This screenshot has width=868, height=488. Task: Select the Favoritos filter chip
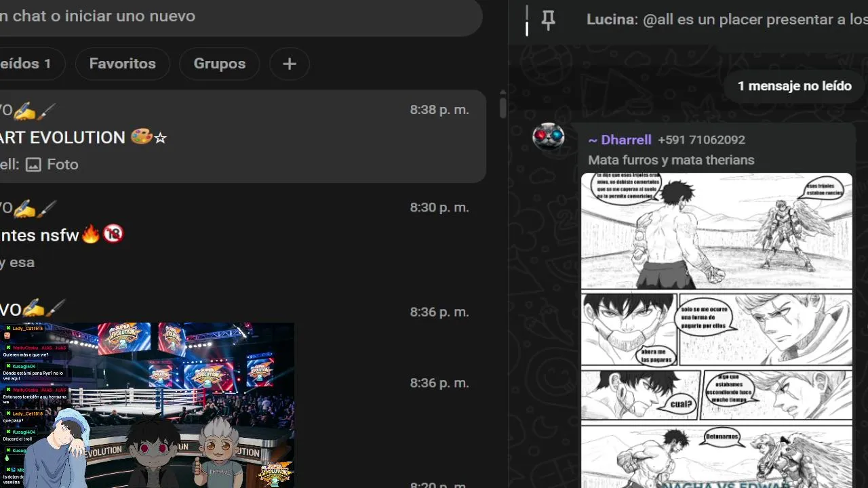[123, 64]
